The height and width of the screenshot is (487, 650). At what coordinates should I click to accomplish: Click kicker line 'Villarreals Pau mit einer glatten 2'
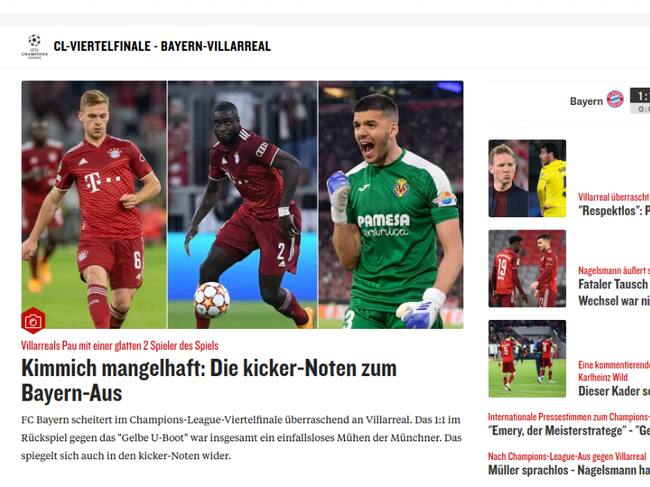point(120,345)
